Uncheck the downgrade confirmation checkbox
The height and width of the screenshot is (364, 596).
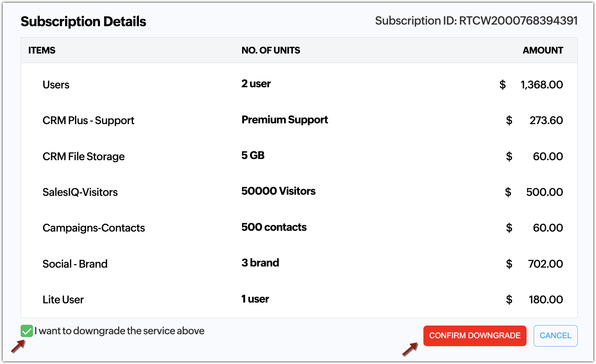27,331
